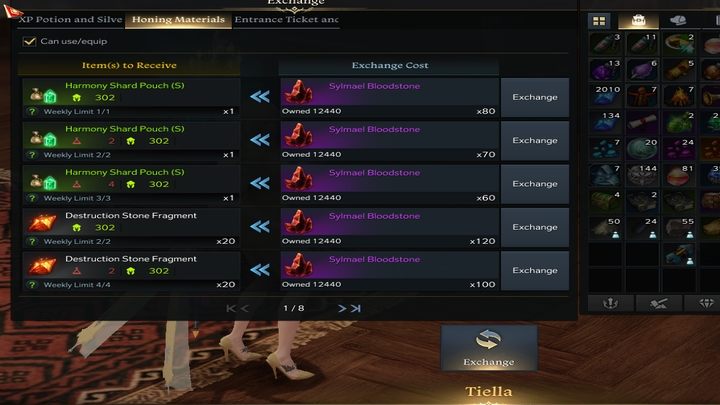The height and width of the screenshot is (405, 720).
Task: Click Exchange on the x120 Bloodstone row
Action: pos(534,227)
